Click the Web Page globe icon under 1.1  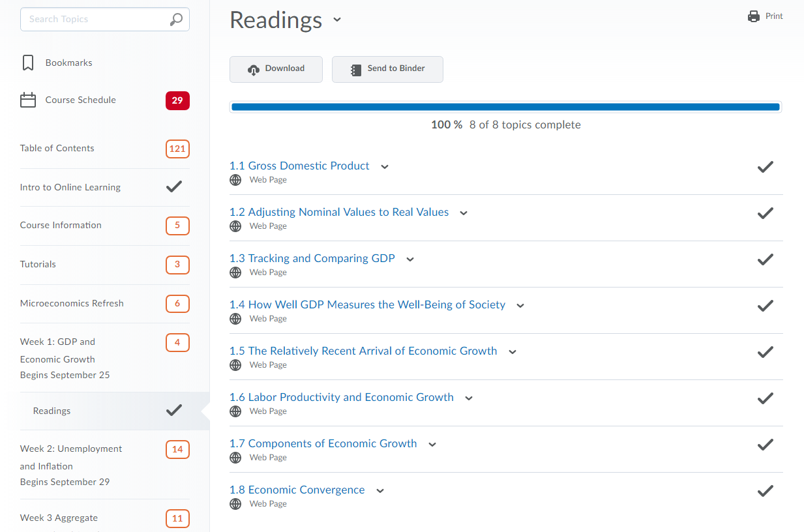click(x=235, y=179)
